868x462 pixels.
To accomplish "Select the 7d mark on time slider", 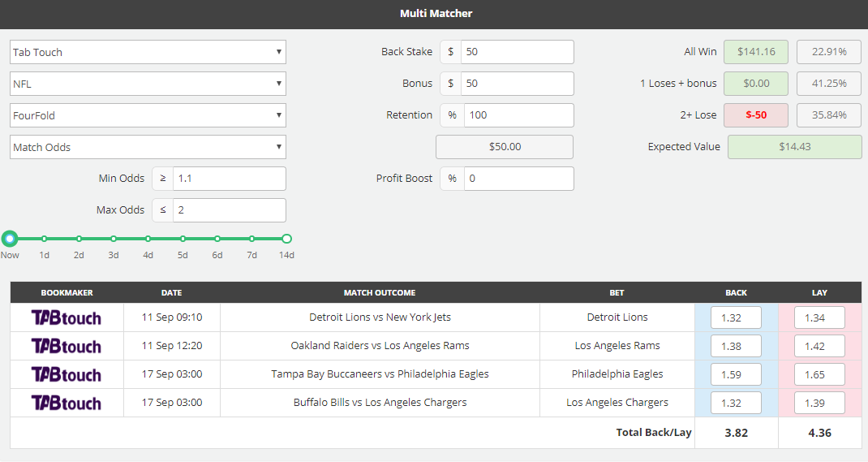I will click(x=251, y=239).
